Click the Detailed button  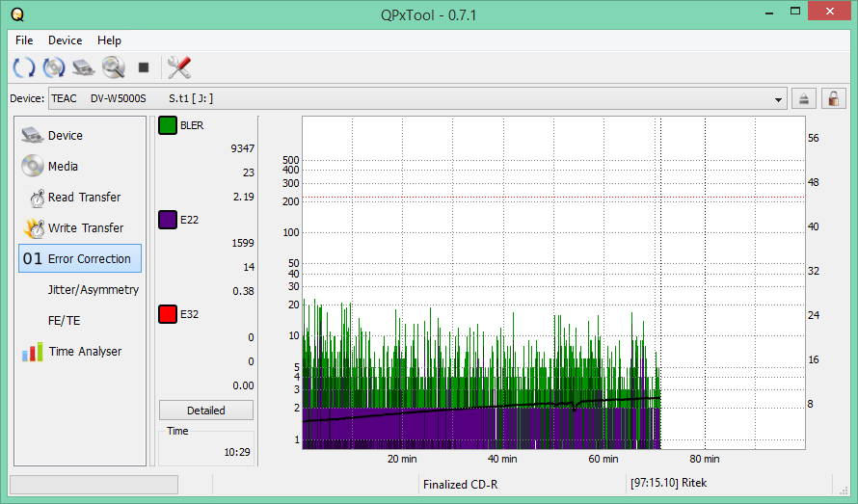click(x=206, y=411)
